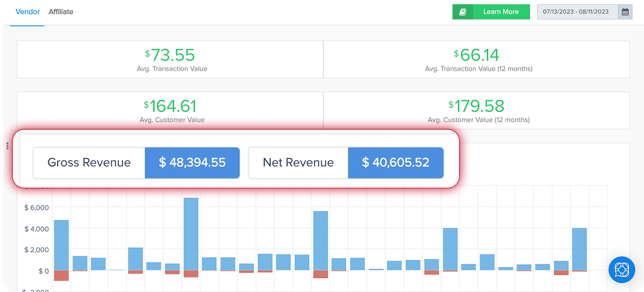Open the calendar icon date picker

625,11
